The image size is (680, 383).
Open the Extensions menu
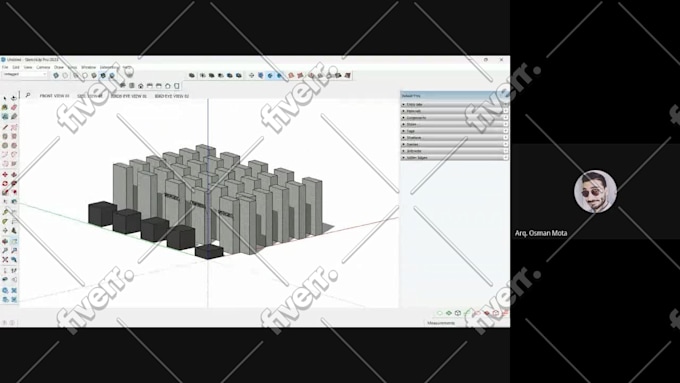109,67
